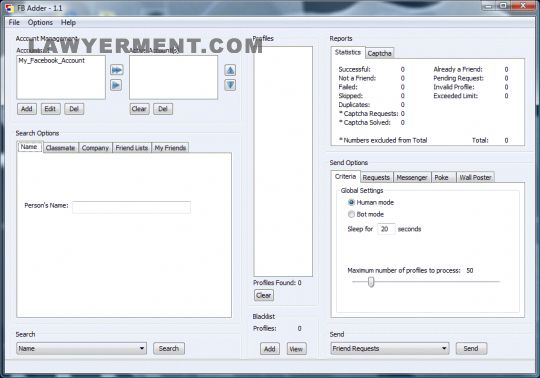Image resolution: width=540 pixels, height=378 pixels.
Task: Click the Person's Name input field
Action: pyautogui.click(x=131, y=207)
